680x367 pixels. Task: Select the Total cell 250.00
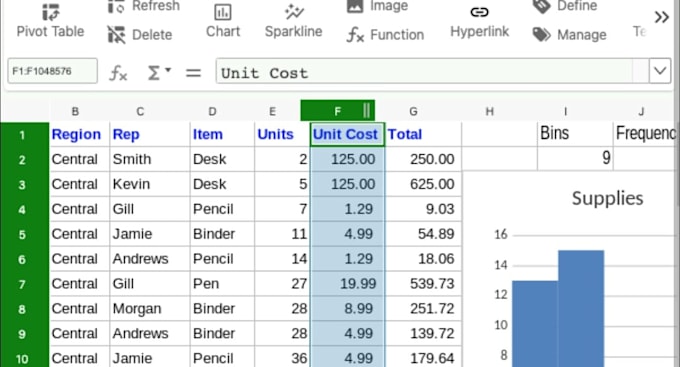pos(423,159)
